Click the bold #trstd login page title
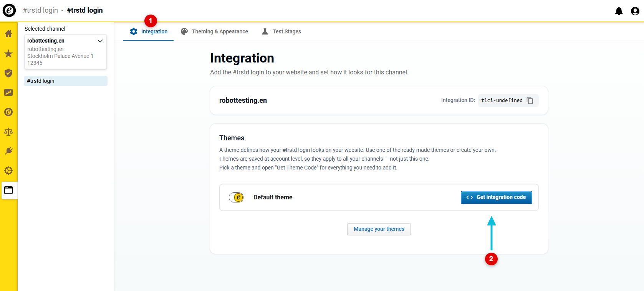 point(85,10)
